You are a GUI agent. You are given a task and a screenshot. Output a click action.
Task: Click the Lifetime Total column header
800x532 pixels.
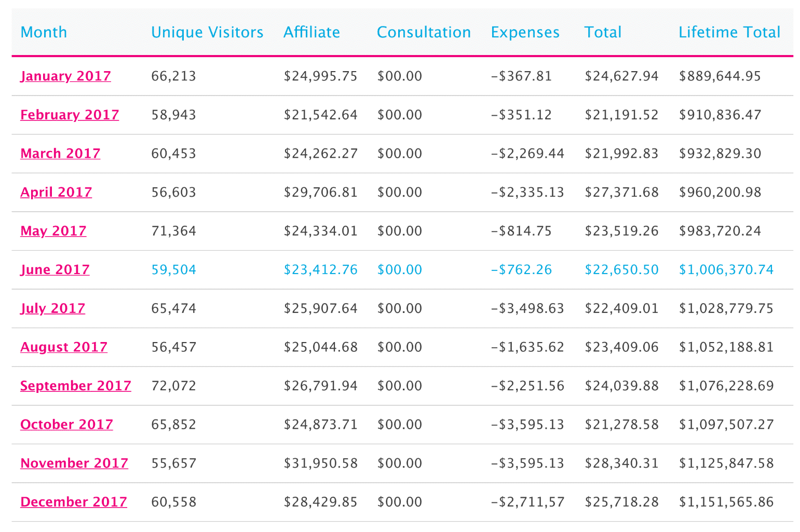729,32
